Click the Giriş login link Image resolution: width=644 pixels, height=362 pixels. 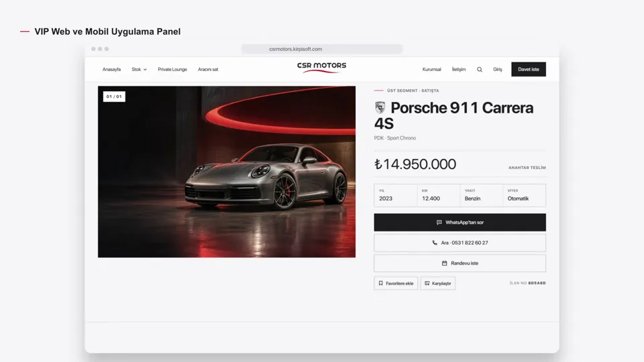[x=497, y=69]
